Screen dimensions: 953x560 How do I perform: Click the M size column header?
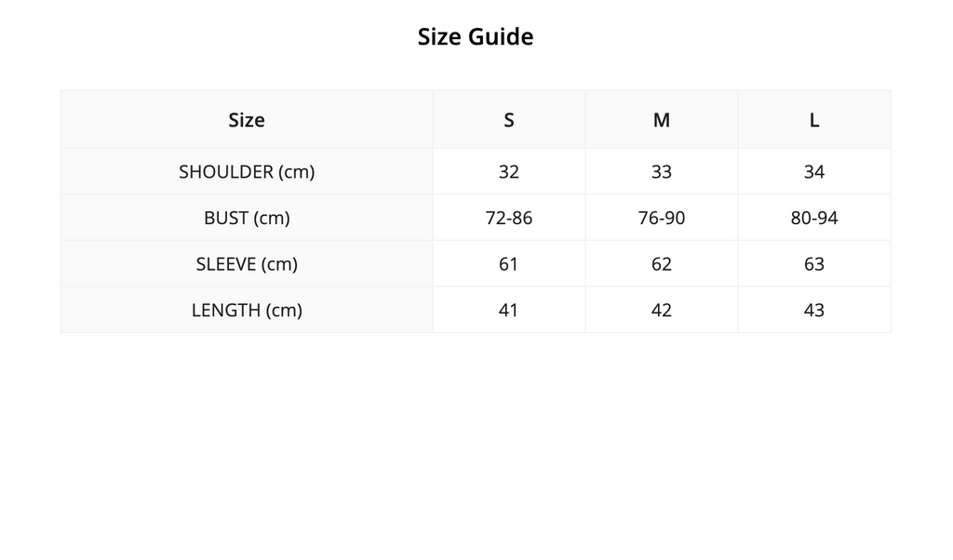(662, 120)
